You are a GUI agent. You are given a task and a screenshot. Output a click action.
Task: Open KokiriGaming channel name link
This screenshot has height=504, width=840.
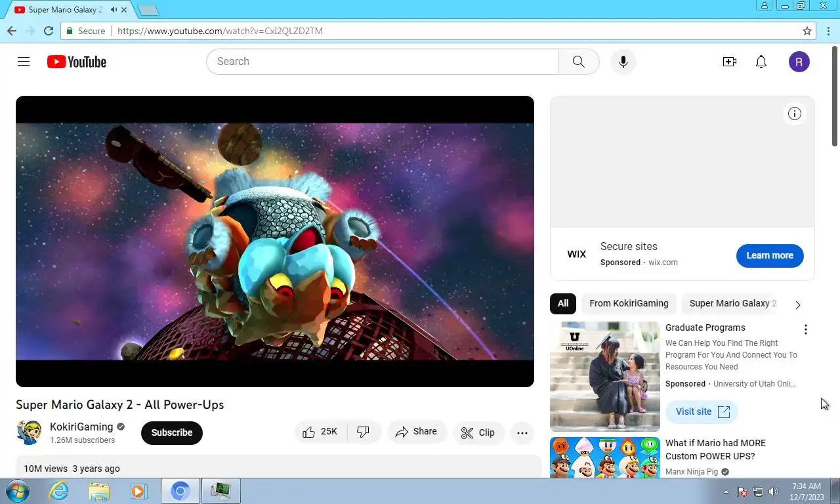pyautogui.click(x=81, y=427)
